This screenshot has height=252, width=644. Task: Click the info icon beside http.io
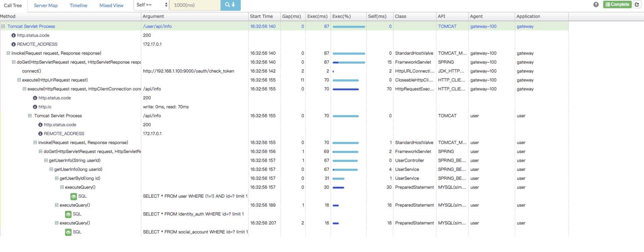(35, 107)
